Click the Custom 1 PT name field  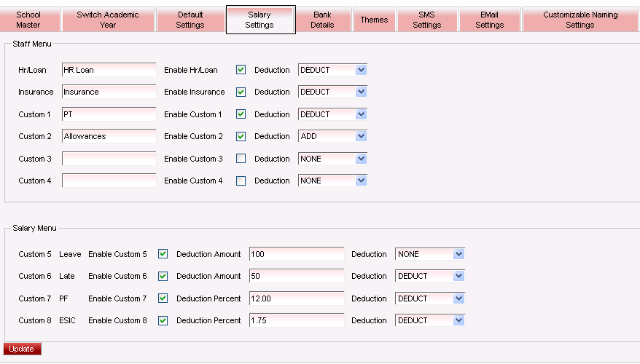[x=109, y=114]
